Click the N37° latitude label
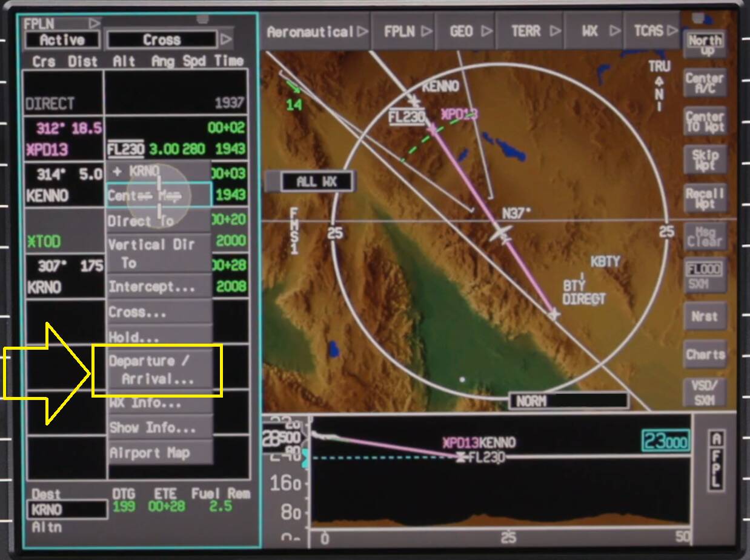This screenshot has height=560, width=750. coord(517,213)
